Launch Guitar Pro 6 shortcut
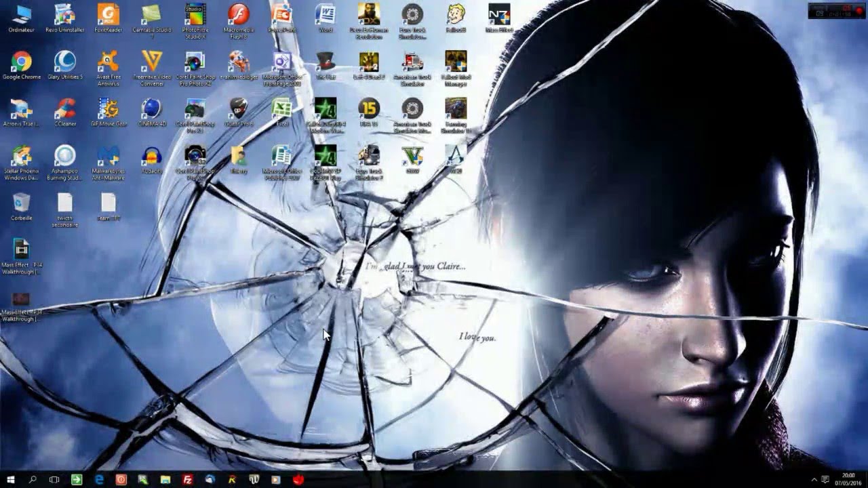The width and height of the screenshot is (868, 488). 239,113
